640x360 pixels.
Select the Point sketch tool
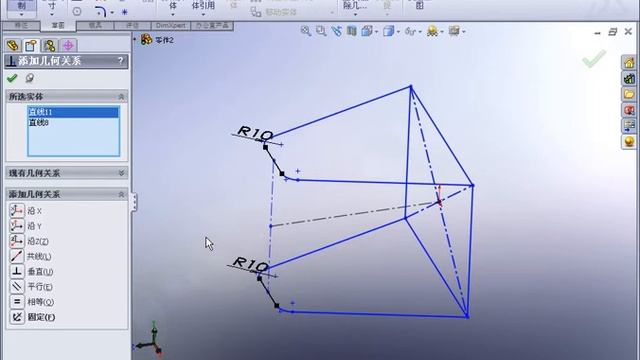click(124, 12)
